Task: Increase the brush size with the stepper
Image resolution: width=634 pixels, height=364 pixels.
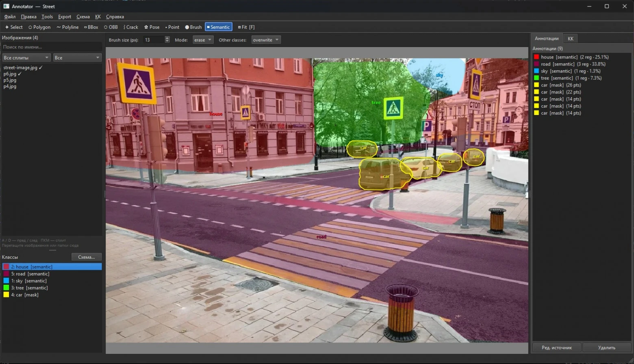Action: tap(167, 38)
